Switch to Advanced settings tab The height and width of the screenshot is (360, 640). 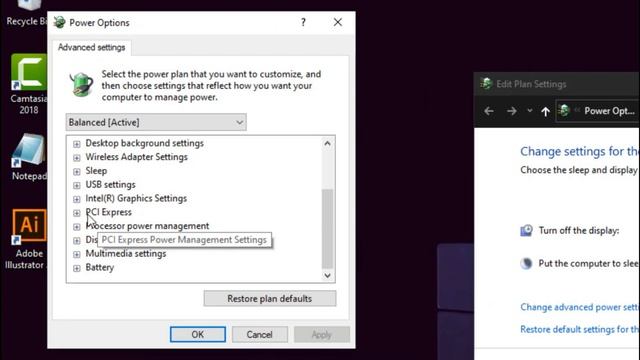click(x=91, y=48)
